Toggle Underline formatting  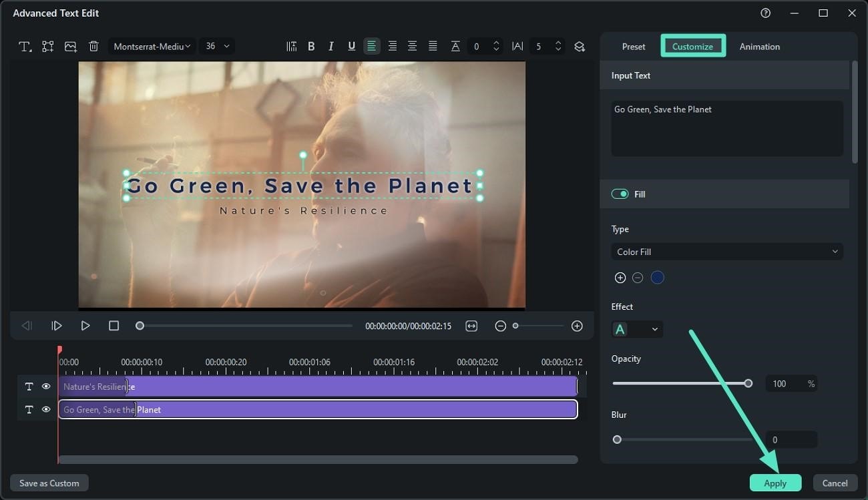pos(351,47)
